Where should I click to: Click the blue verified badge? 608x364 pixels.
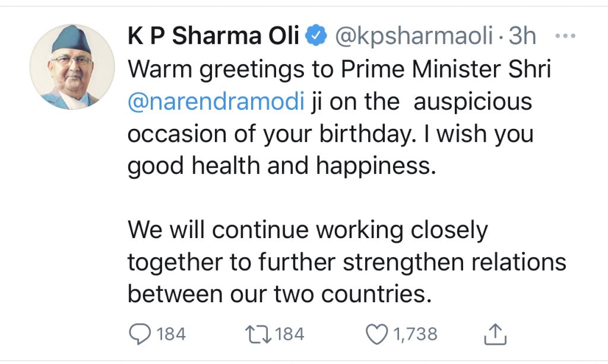coord(314,37)
